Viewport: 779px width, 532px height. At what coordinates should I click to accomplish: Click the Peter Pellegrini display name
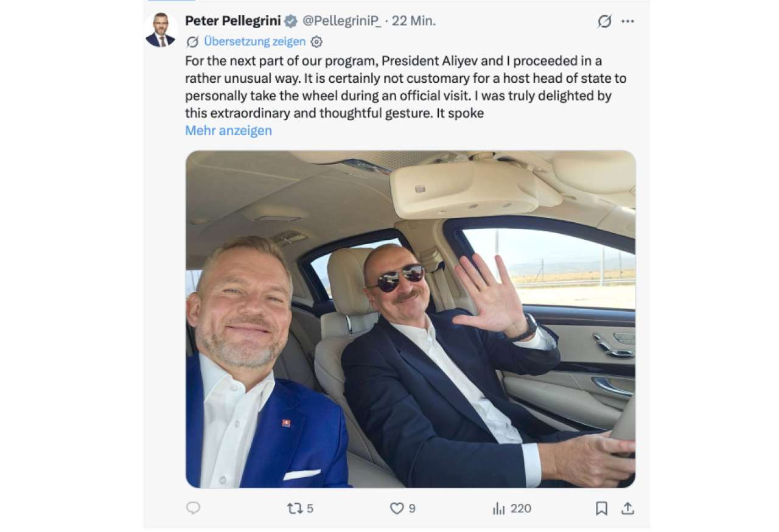[232, 21]
